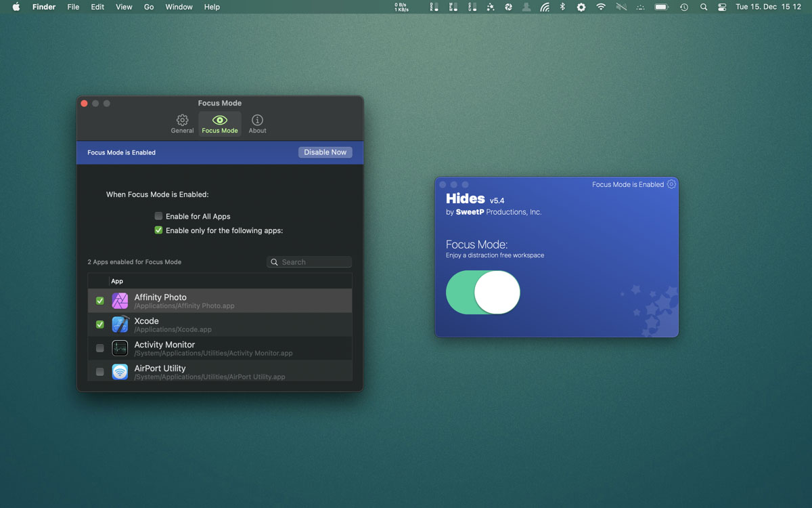Image resolution: width=812 pixels, height=508 pixels.
Task: Click the Xcode app icon
Action: click(x=120, y=324)
